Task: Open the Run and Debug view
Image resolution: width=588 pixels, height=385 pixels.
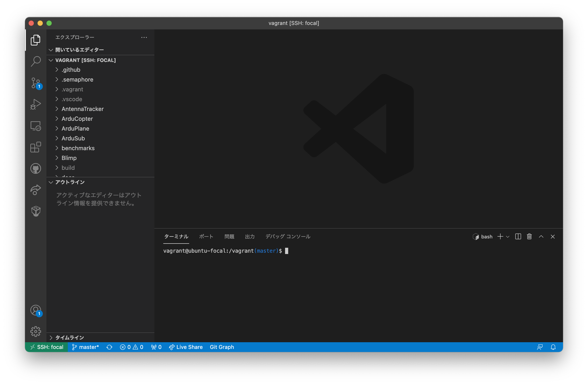Action: click(x=36, y=104)
